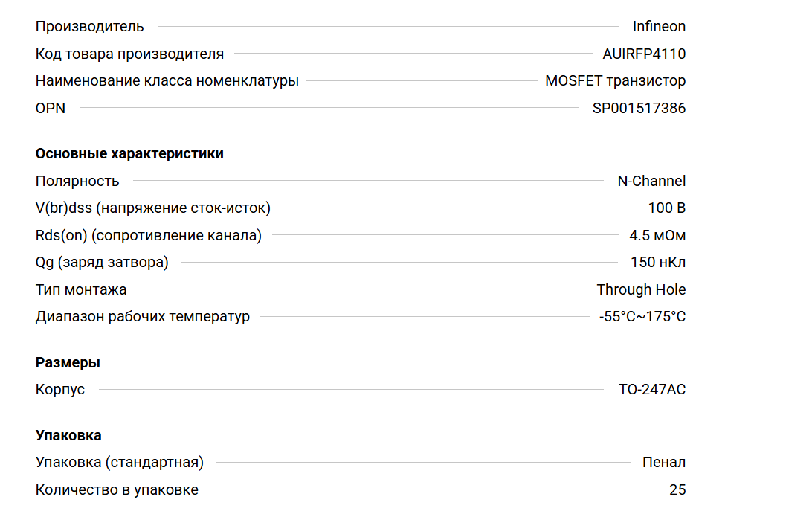Click the Диапазон рабочих температур label

(143, 317)
